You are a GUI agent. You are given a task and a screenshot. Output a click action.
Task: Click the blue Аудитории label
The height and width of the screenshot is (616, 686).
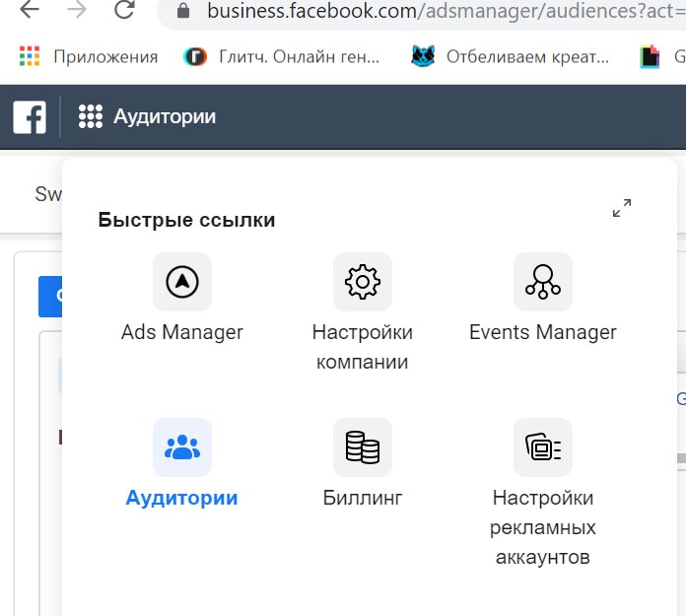[x=181, y=498]
